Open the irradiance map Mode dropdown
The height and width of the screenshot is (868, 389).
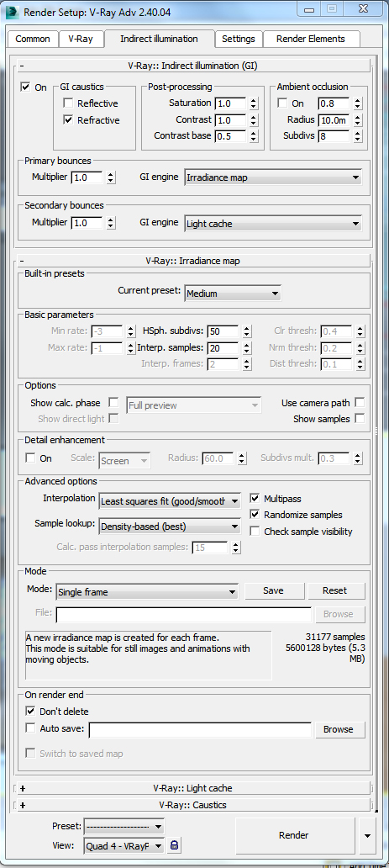coord(147,592)
